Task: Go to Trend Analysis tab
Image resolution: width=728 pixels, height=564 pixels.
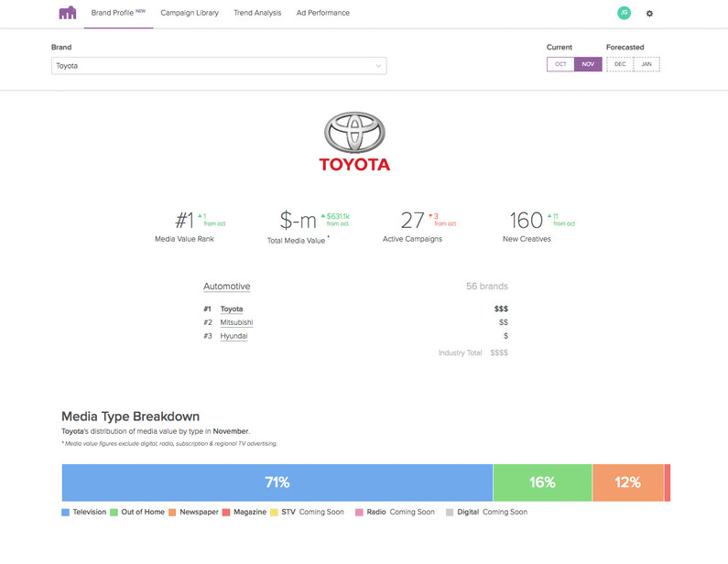Action: 257,13
